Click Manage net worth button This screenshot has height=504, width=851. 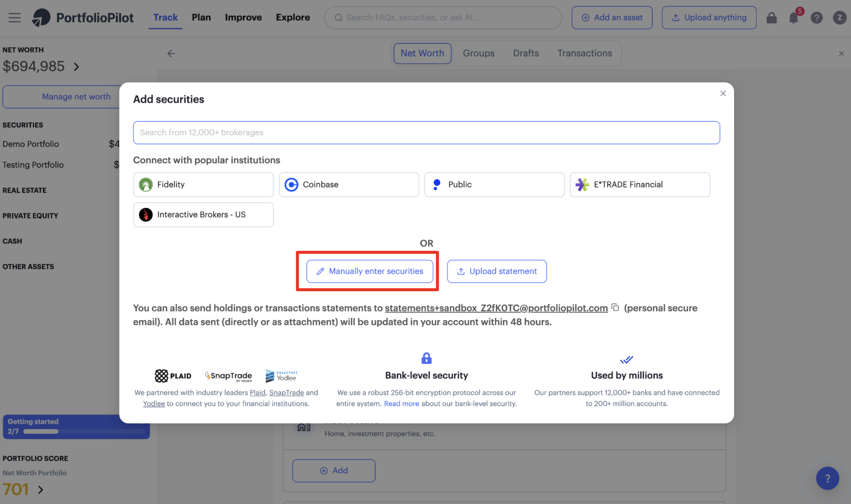coord(76,97)
